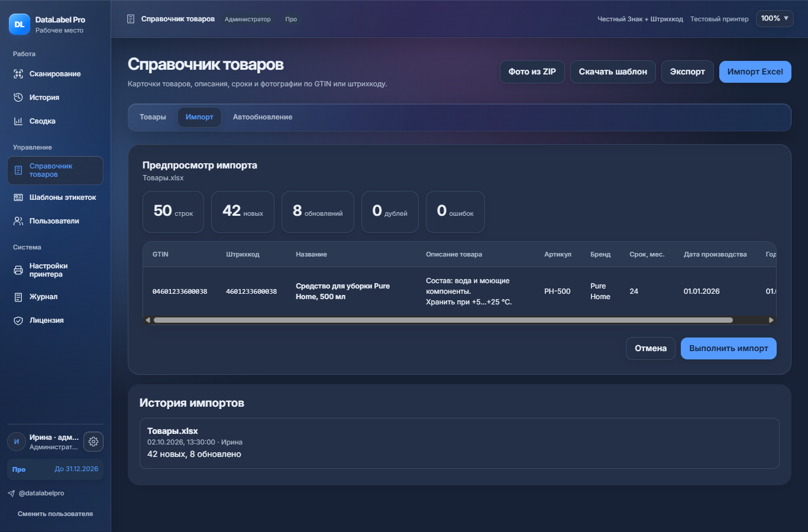
Task: Click the Про license badge До 31.12.2026
Action: click(55, 469)
